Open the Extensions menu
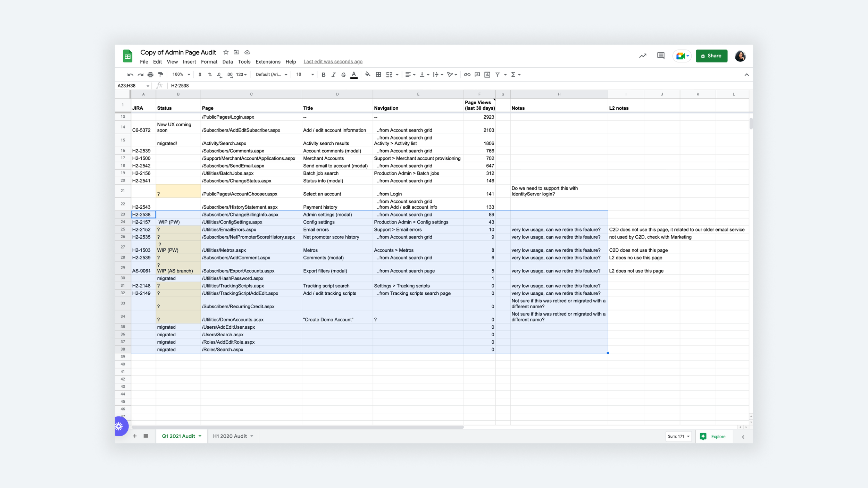868x488 pixels. (268, 62)
